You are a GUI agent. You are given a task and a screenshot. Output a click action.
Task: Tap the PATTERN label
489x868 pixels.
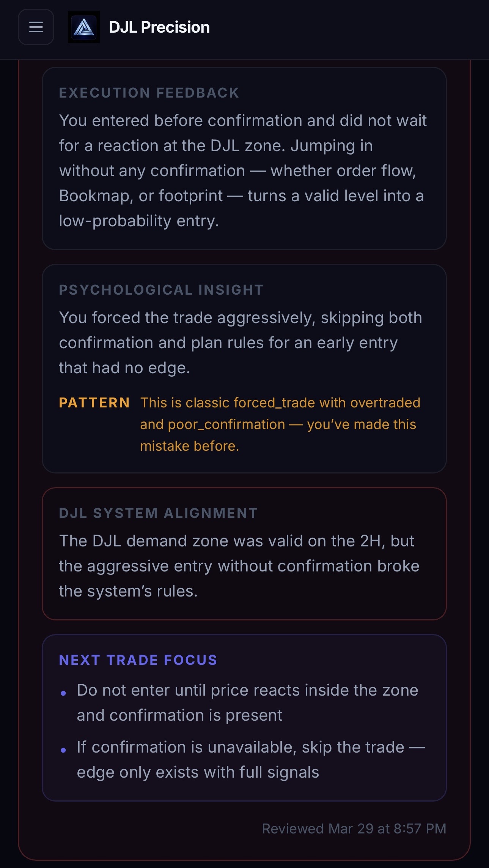pos(94,402)
